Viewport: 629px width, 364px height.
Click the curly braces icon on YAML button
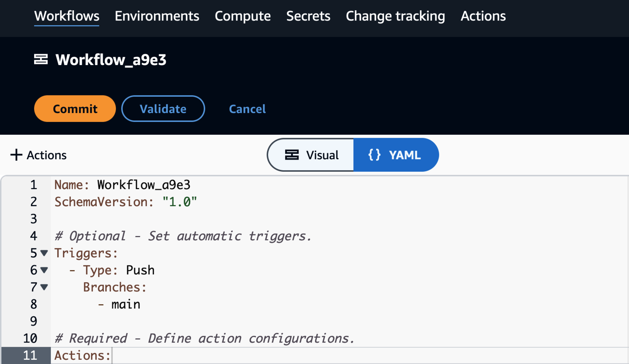pyautogui.click(x=374, y=155)
